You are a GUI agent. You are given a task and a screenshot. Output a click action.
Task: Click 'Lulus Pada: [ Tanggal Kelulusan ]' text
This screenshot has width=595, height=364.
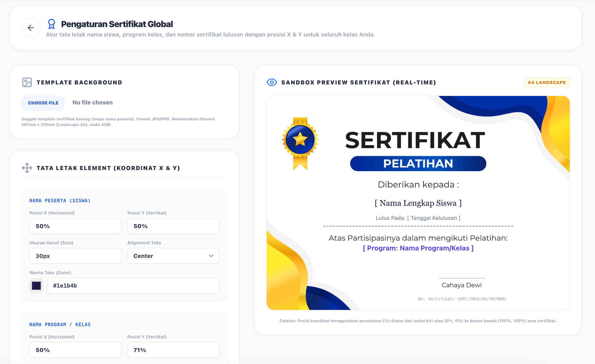pyautogui.click(x=418, y=218)
